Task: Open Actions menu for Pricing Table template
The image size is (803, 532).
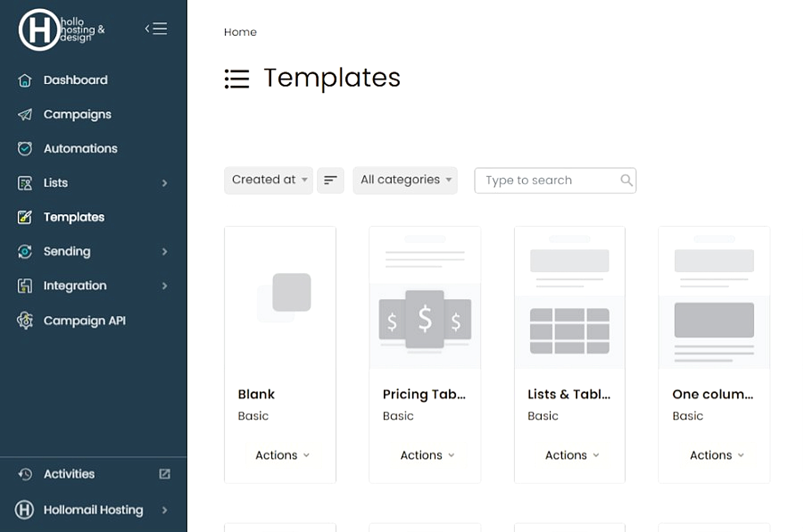Action: tap(427, 455)
